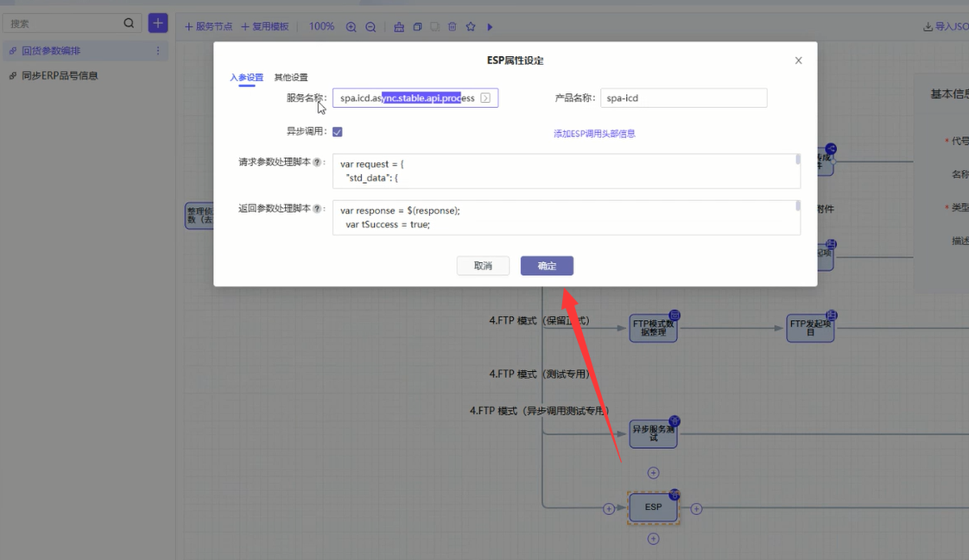Click the 确定 button
Image resolution: width=969 pixels, height=560 pixels.
pyautogui.click(x=547, y=266)
